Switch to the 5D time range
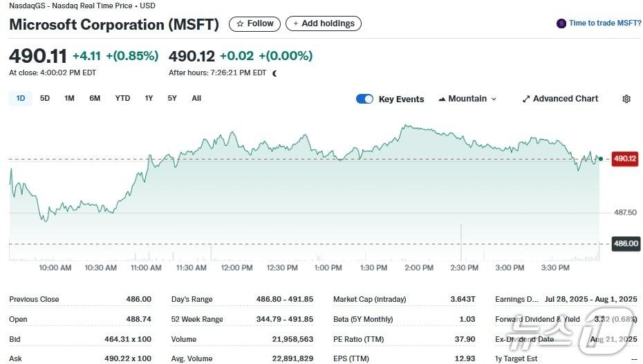Screen dimensions: 643x364 pyautogui.click(x=45, y=98)
